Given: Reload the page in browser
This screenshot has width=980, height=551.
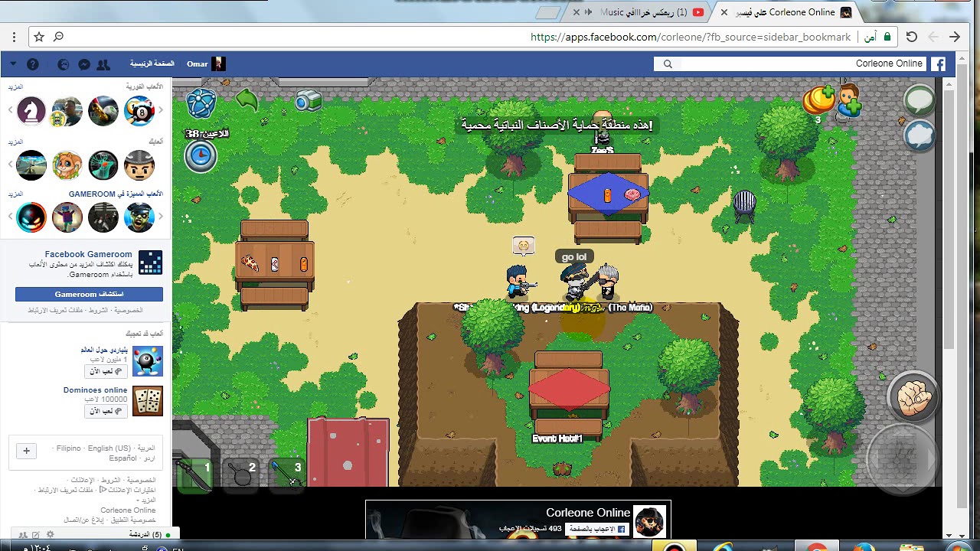Looking at the screenshot, I should pyautogui.click(x=911, y=37).
